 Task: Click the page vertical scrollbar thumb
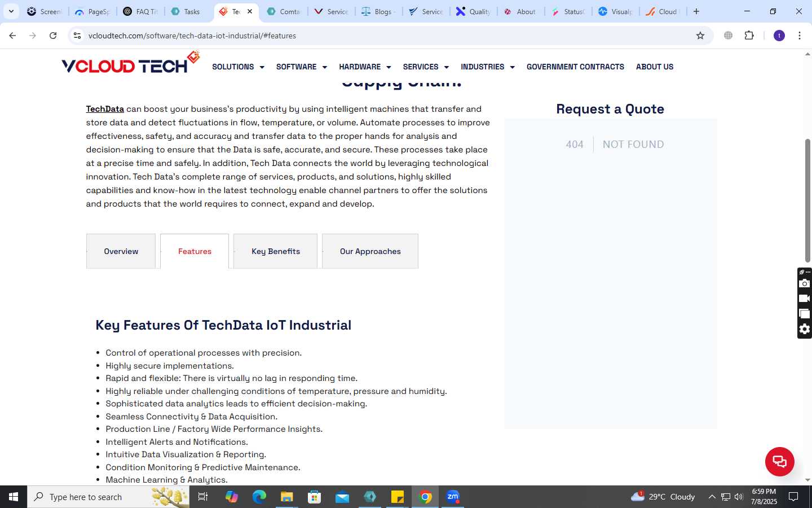[807, 200]
